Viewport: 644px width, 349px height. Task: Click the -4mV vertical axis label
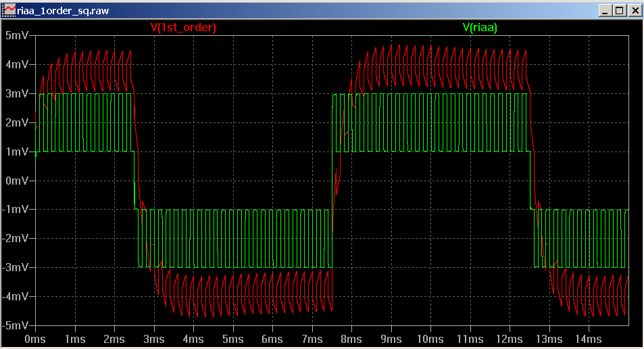(x=16, y=296)
